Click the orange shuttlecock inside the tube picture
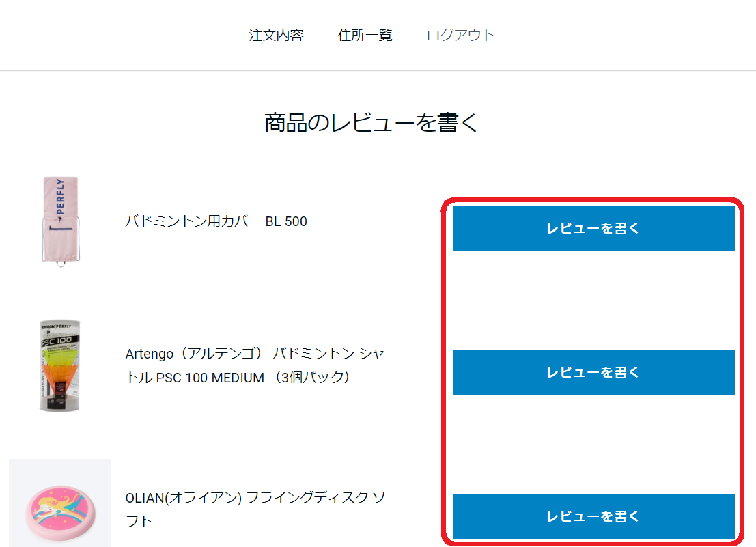Image resolution: width=756 pixels, height=547 pixels. point(60,374)
